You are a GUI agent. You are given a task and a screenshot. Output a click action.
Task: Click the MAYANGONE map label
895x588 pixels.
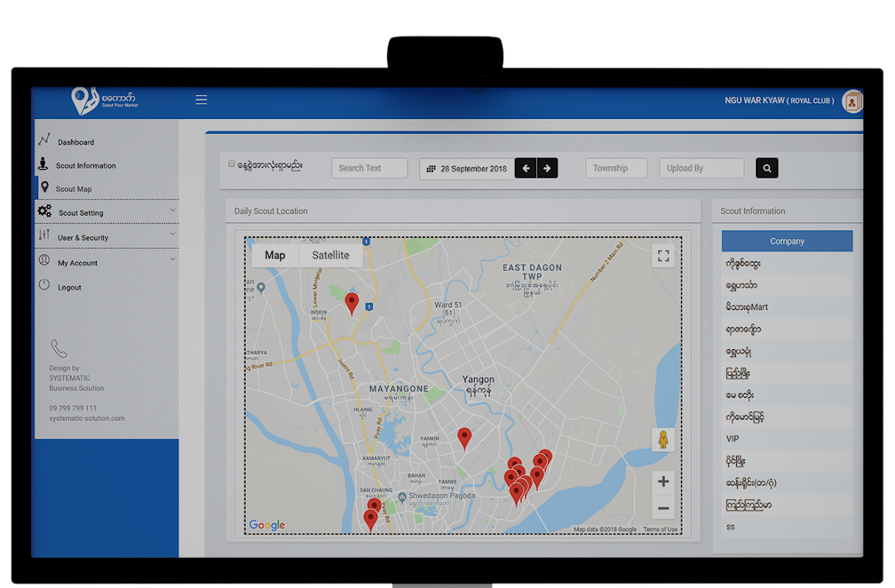399,388
